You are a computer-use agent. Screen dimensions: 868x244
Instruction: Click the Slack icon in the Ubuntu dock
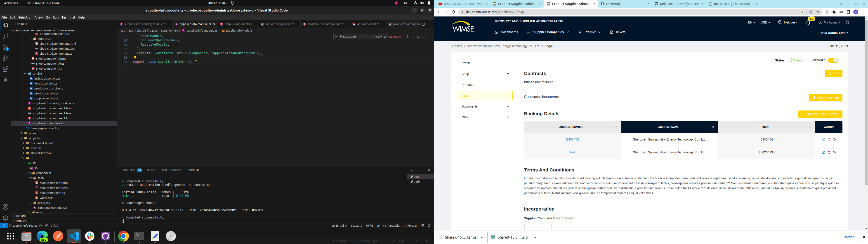click(90, 236)
